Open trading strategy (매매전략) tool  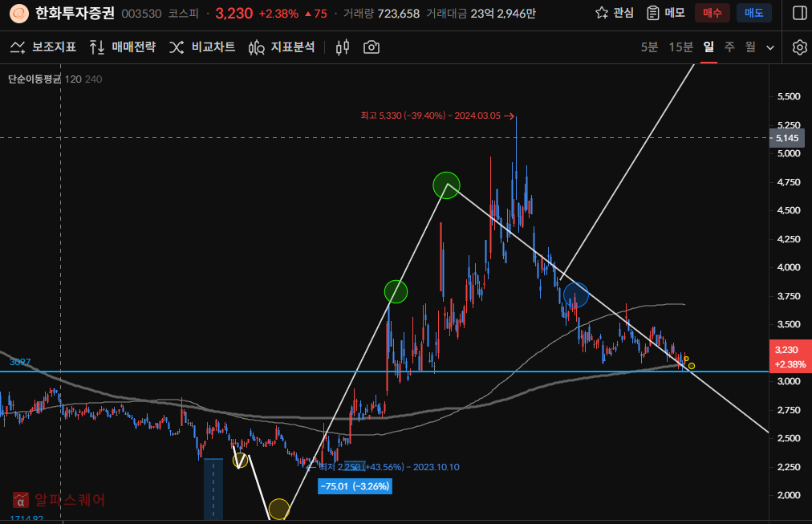122,47
